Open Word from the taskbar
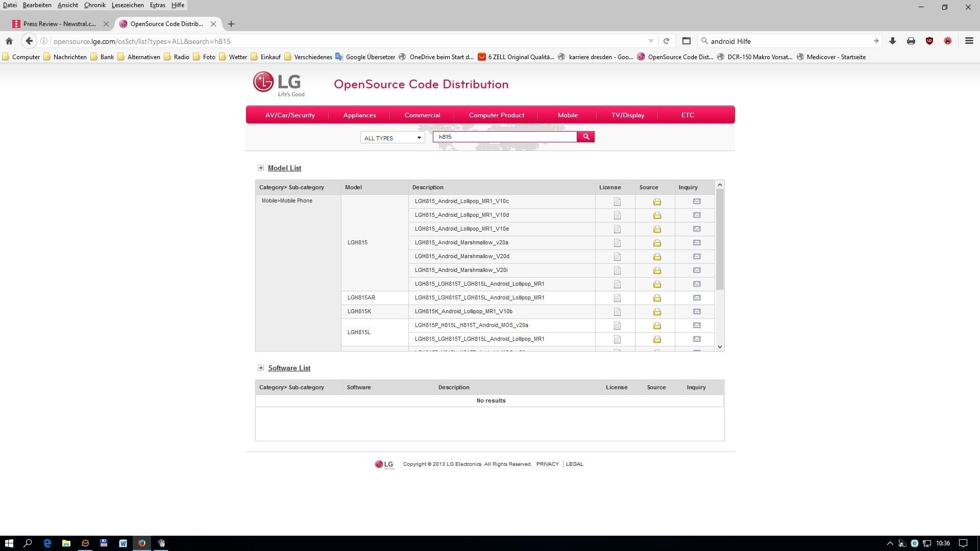 pos(123,543)
